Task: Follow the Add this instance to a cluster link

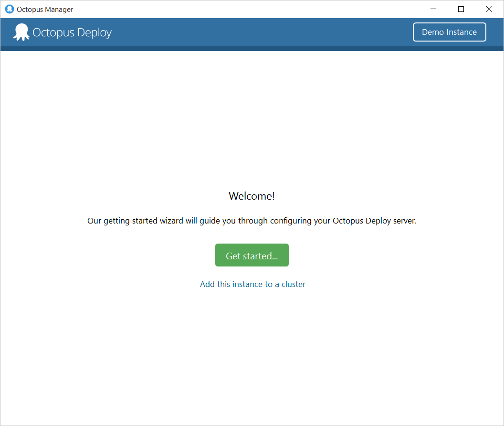Action: 252,284
